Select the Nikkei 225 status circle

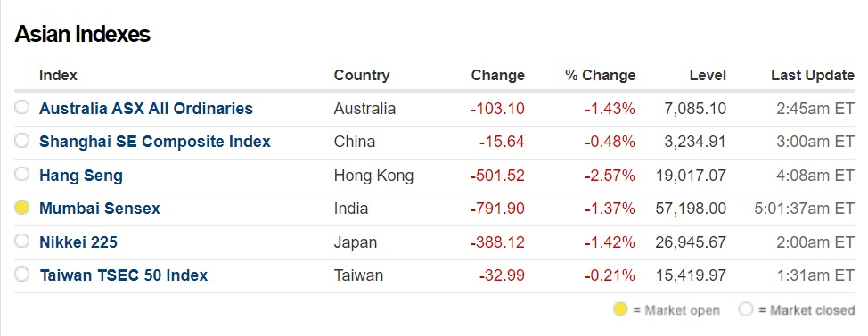(x=21, y=242)
